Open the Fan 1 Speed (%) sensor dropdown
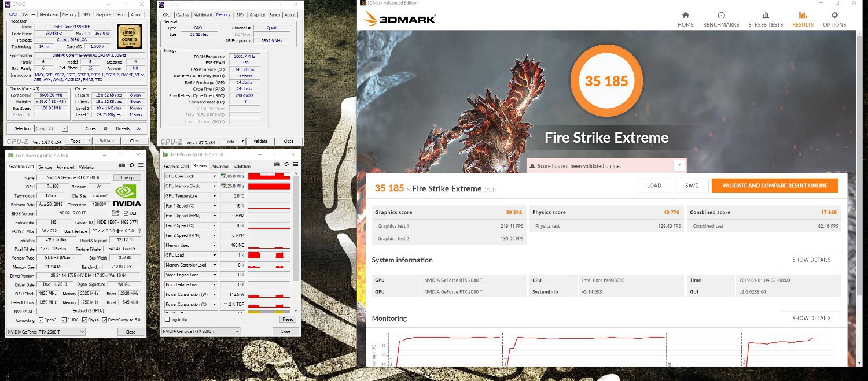 point(215,206)
